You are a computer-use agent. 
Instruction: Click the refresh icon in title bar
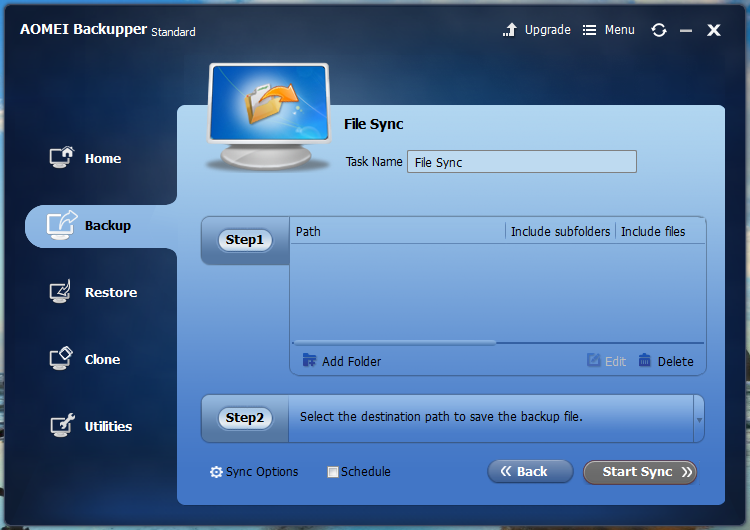click(659, 30)
